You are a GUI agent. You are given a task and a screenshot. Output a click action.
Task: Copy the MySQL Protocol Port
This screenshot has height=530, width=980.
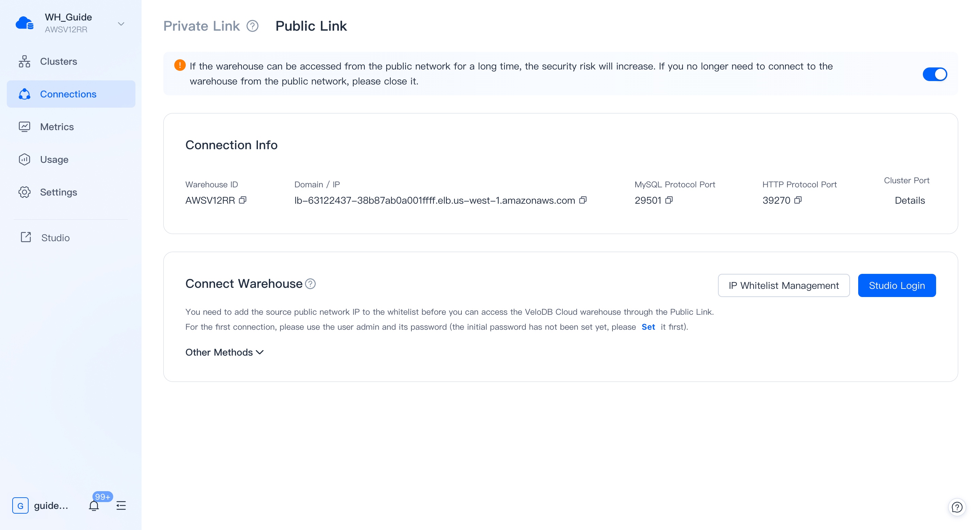(669, 200)
